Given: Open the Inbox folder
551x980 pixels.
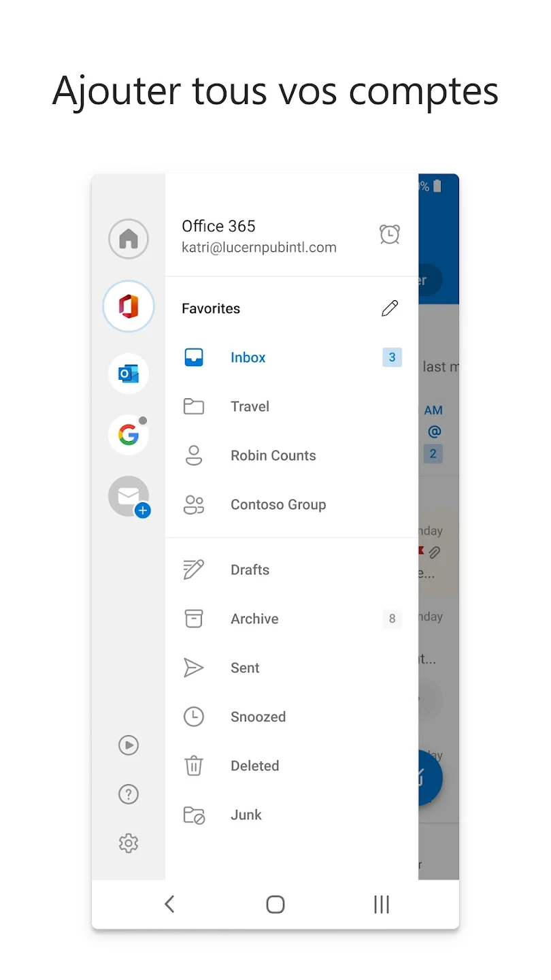Looking at the screenshot, I should click(x=248, y=357).
